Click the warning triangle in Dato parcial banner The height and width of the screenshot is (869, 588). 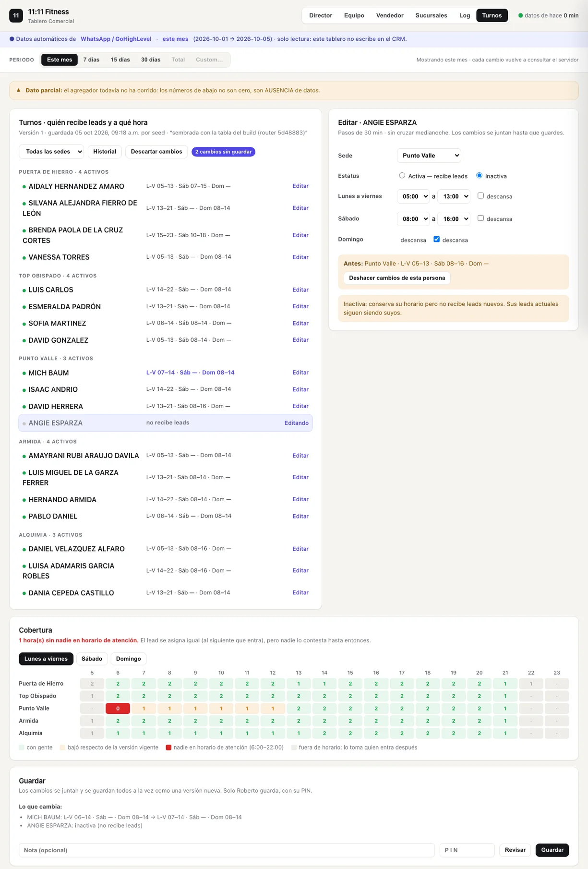point(19,90)
